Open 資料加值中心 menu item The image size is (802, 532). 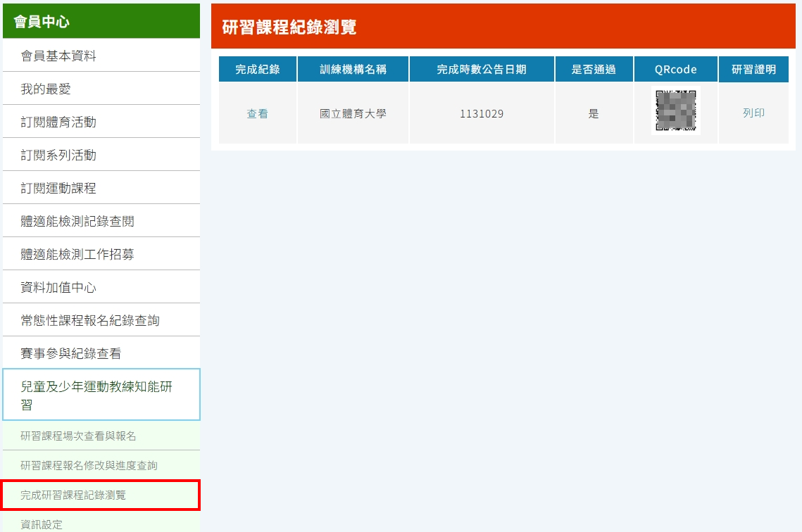101,286
